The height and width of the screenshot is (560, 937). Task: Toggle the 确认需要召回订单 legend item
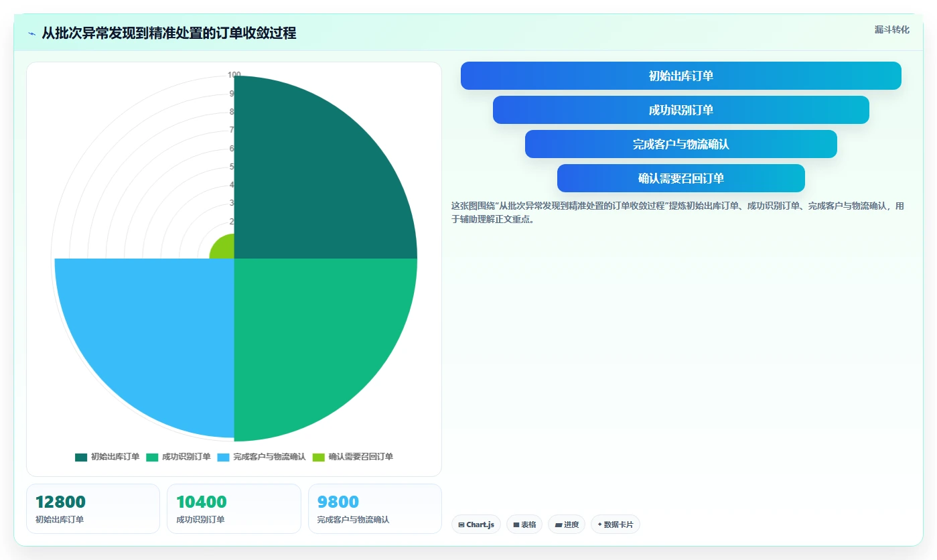(x=352, y=457)
